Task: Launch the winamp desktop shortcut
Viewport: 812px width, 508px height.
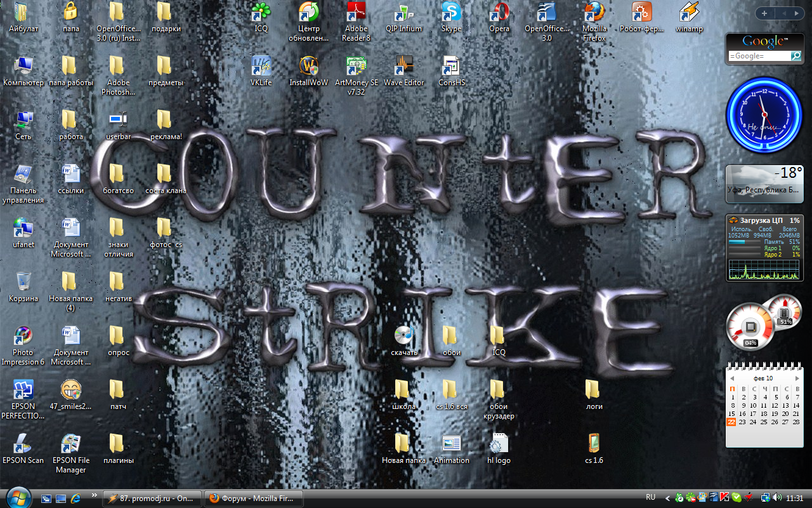Action: coord(689,11)
